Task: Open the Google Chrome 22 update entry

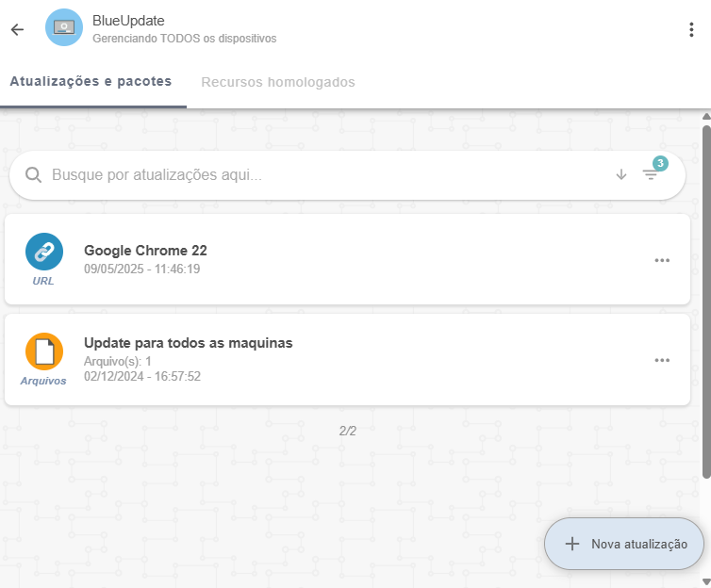Action: [x=145, y=251]
